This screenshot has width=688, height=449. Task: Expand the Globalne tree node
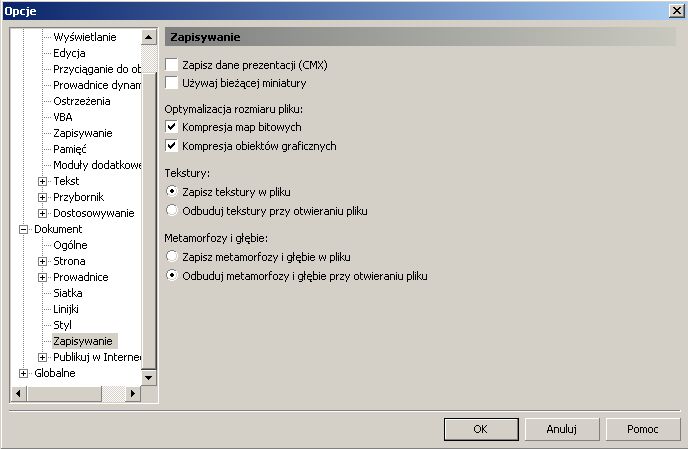[x=23, y=373]
